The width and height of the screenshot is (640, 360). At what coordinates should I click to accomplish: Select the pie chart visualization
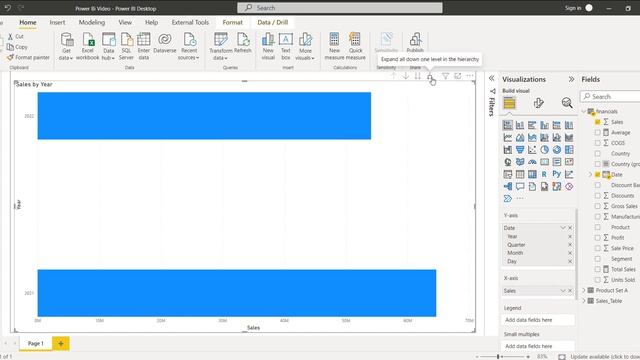pyautogui.click(x=544, y=150)
